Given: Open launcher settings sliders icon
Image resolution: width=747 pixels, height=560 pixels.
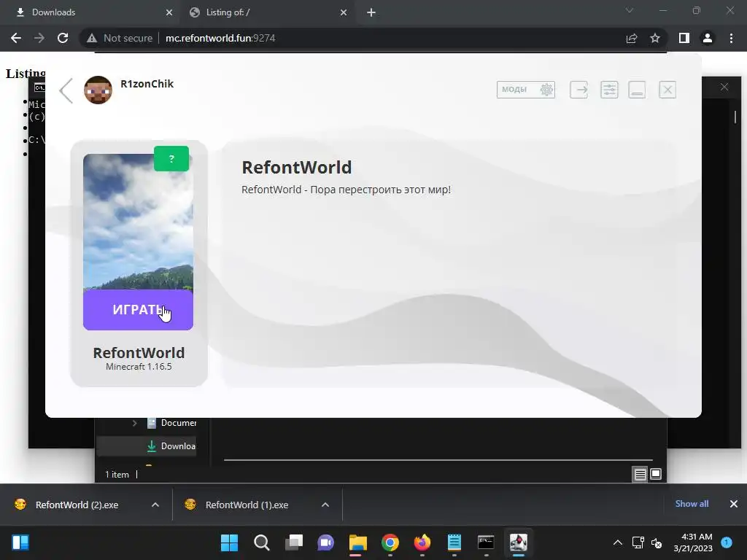Looking at the screenshot, I should click(609, 90).
